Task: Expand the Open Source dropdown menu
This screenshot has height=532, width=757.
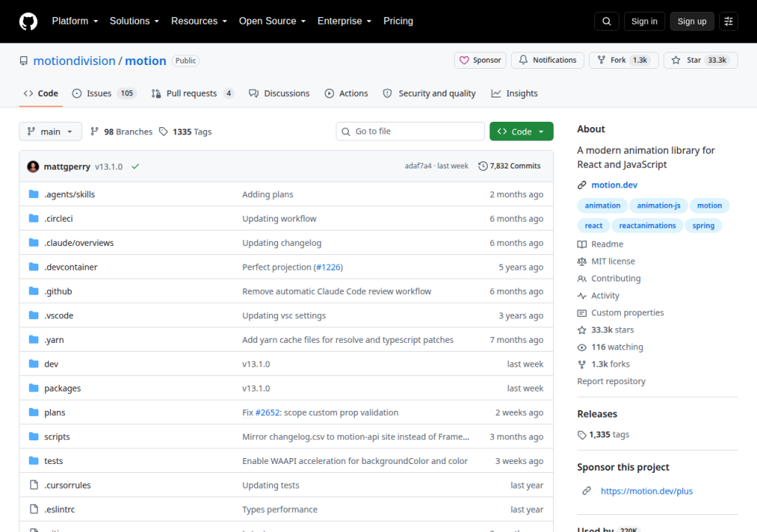Action: (272, 21)
